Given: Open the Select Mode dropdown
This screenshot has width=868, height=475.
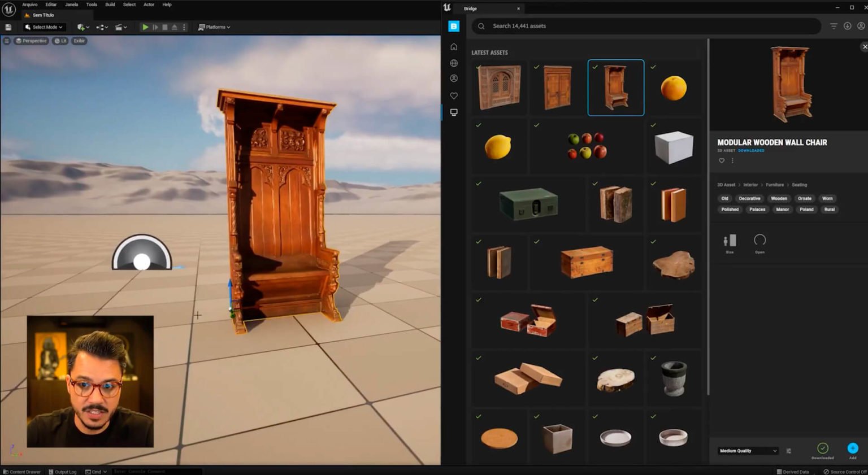Looking at the screenshot, I should click(x=44, y=27).
